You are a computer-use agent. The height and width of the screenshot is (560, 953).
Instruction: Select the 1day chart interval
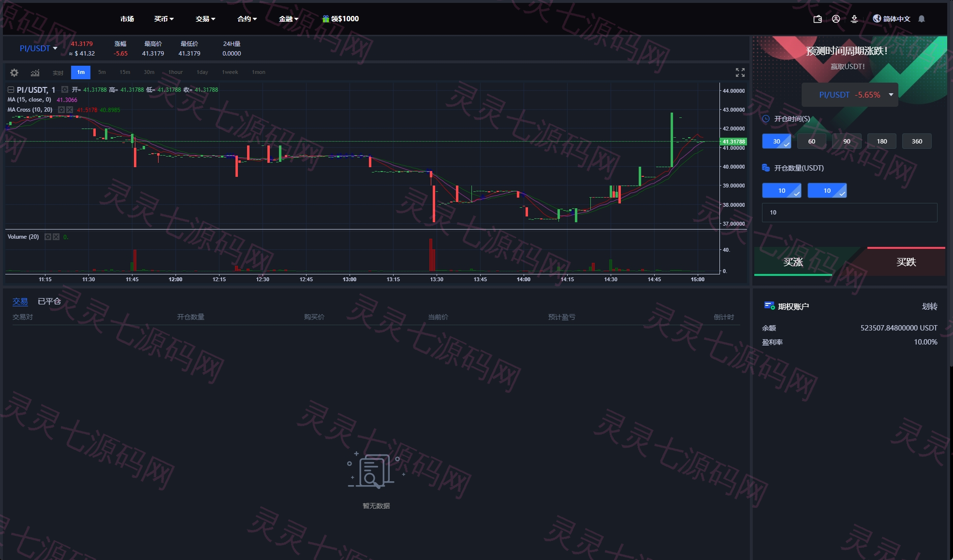coord(202,72)
